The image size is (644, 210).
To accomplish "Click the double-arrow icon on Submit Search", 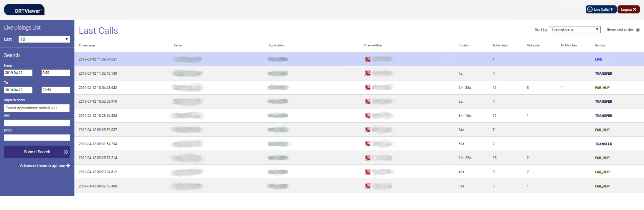I will pyautogui.click(x=66, y=152).
